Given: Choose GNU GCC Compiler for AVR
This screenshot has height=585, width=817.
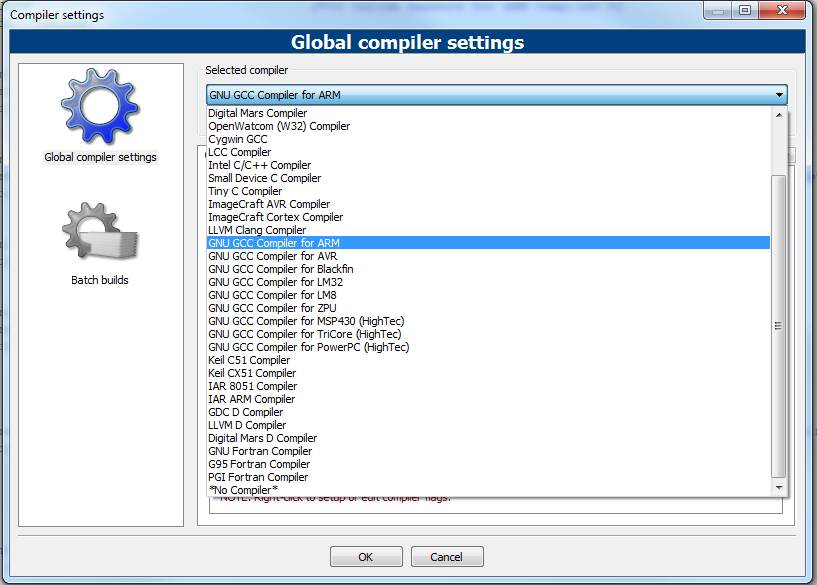Looking at the screenshot, I should [488, 256].
